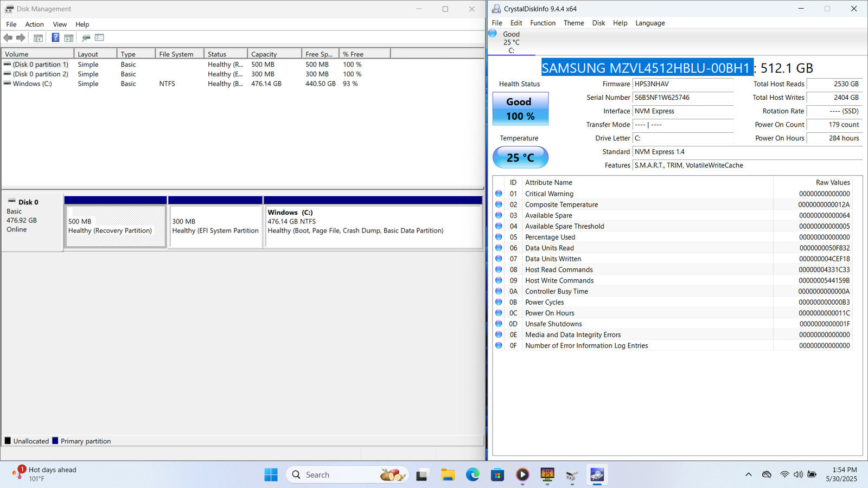
Task: Click status orb beside Power Cycles
Action: (499, 302)
